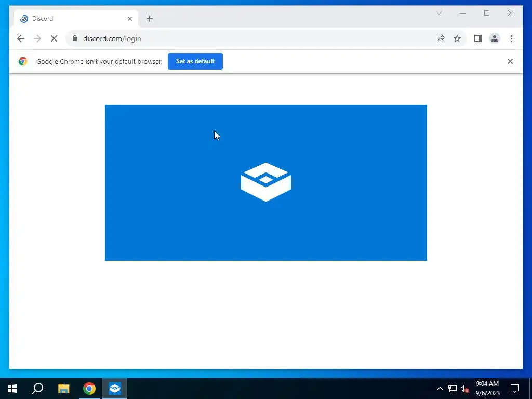Click the Chrome logo in infobar
The image size is (532, 399).
tap(23, 61)
